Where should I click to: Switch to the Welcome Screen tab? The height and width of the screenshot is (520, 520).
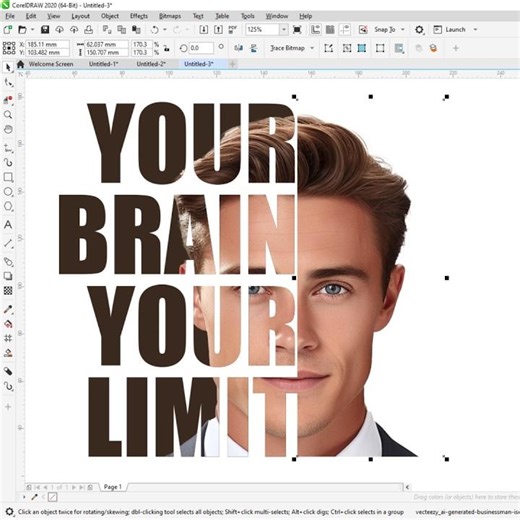51,64
